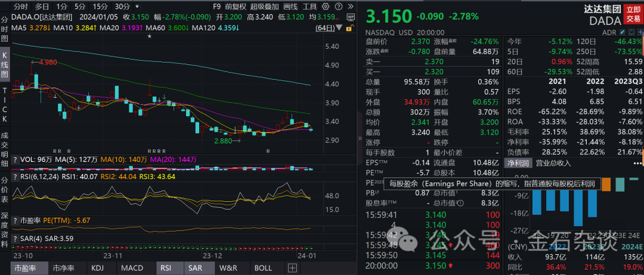Click the 盘前价 value 2.370

(x=419, y=42)
